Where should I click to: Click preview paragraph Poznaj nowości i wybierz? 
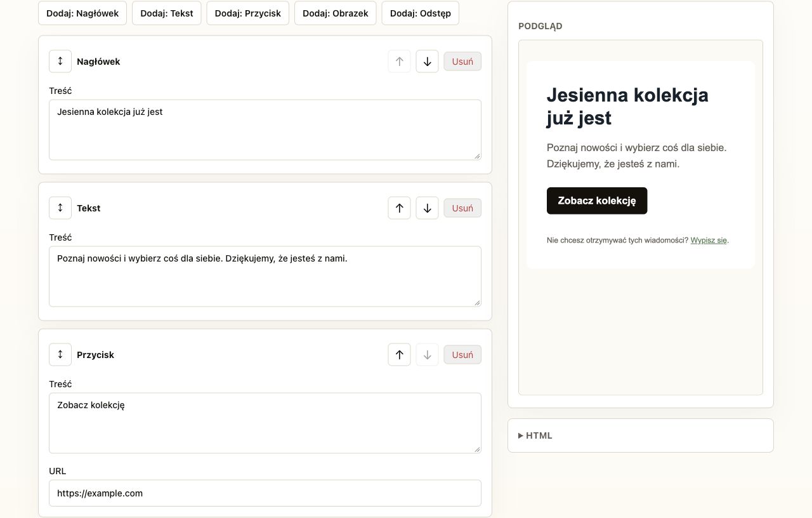click(x=636, y=156)
